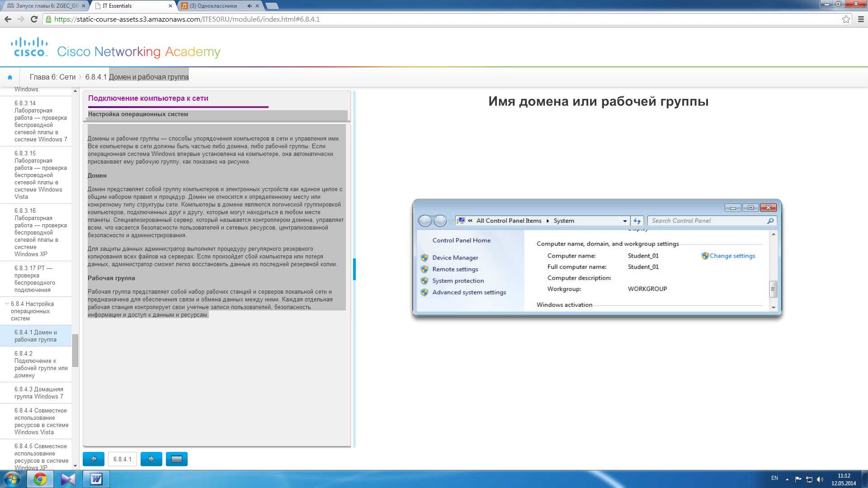Click the Action Center flag icon
This screenshot has width=868, height=488.
[798, 479]
